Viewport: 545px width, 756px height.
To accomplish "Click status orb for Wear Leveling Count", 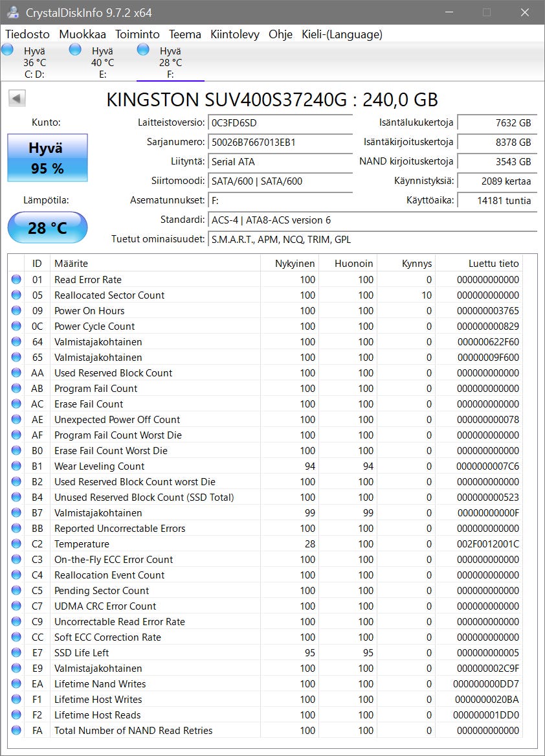I will tap(16, 466).
